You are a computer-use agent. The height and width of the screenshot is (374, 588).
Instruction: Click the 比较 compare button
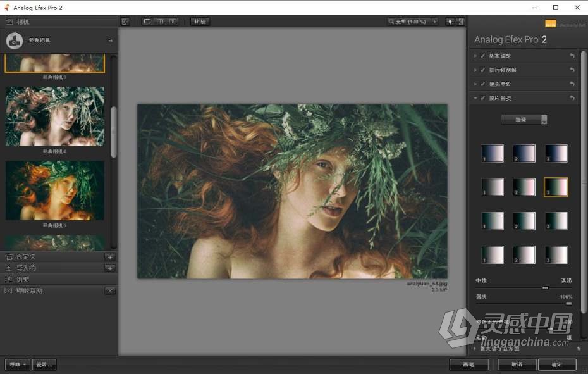pyautogui.click(x=200, y=22)
